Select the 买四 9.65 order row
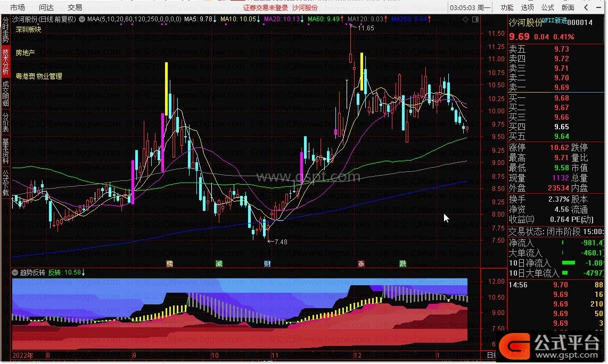The height and width of the screenshot is (364, 608). coord(556,127)
